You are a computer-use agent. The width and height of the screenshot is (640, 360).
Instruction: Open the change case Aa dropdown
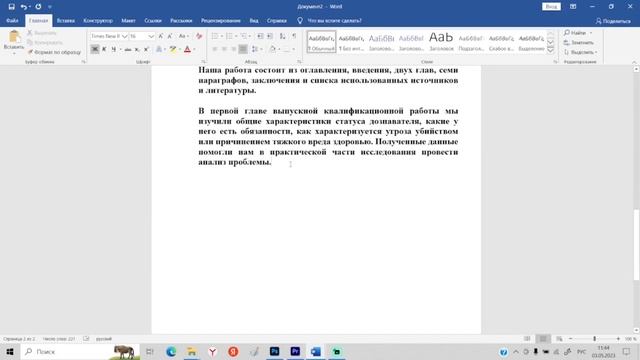[x=184, y=36]
